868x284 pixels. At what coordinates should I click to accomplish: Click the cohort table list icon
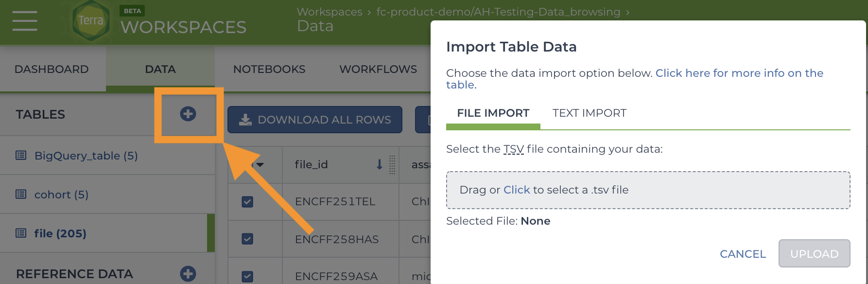[x=21, y=195]
